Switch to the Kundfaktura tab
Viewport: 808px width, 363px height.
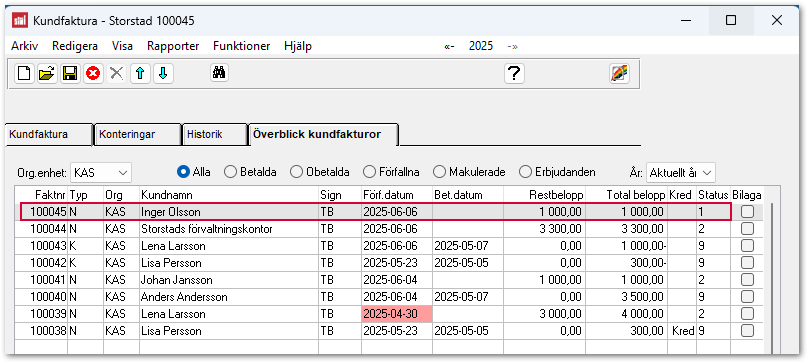[49, 135]
